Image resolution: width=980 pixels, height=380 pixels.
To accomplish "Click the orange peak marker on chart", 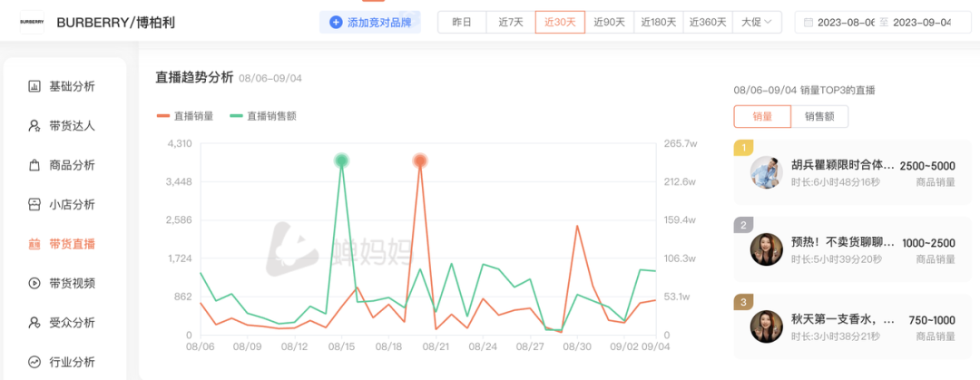I will pos(420,161).
